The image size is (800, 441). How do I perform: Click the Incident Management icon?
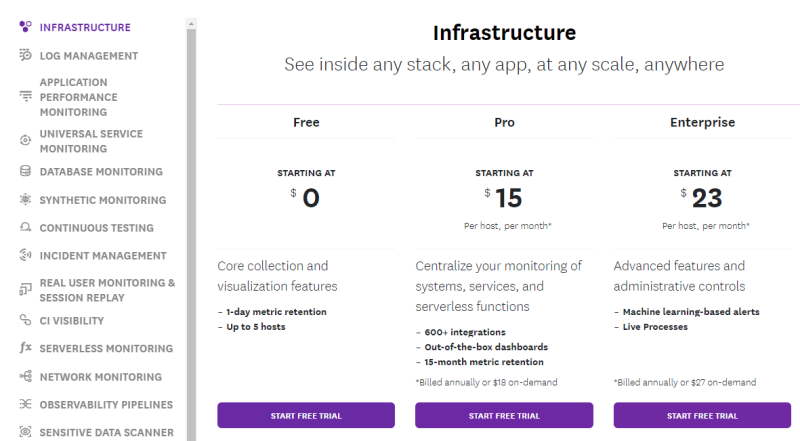click(25, 256)
